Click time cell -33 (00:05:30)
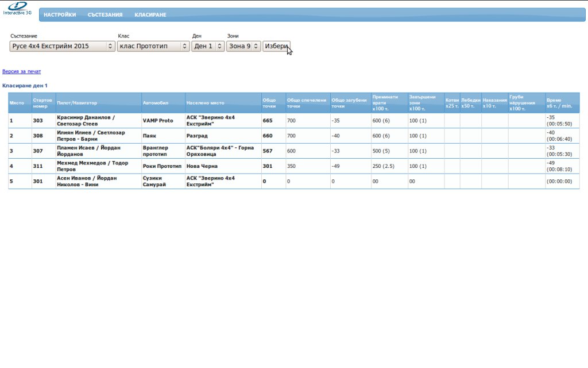This screenshot has width=588, height=368. [562, 151]
